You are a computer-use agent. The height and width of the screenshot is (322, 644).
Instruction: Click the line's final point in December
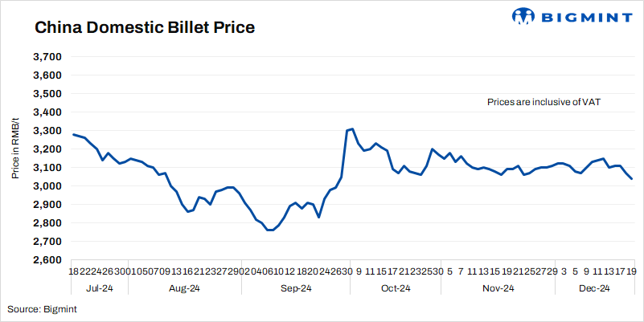click(x=631, y=178)
